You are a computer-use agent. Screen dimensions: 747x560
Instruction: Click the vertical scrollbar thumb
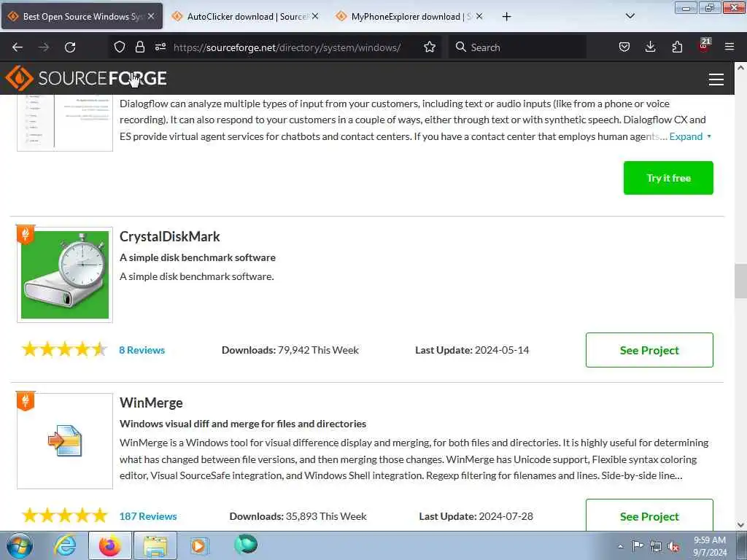[x=740, y=281]
